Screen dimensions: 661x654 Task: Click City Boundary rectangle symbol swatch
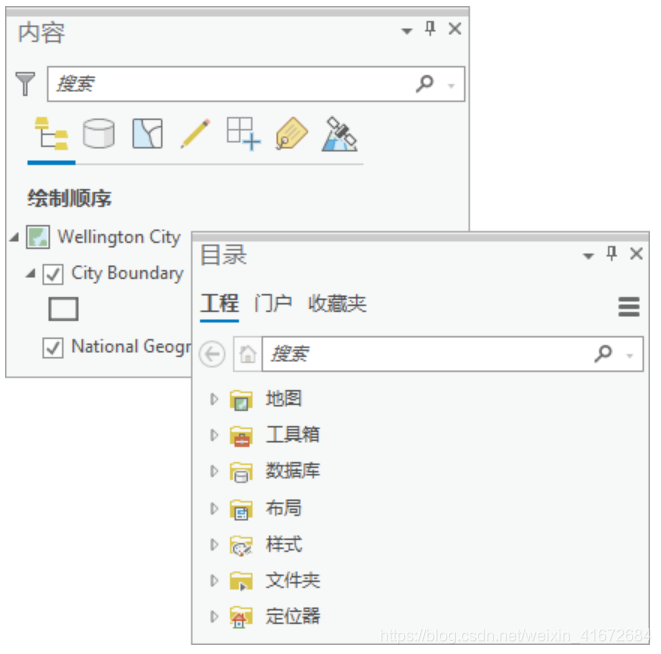pos(63,309)
